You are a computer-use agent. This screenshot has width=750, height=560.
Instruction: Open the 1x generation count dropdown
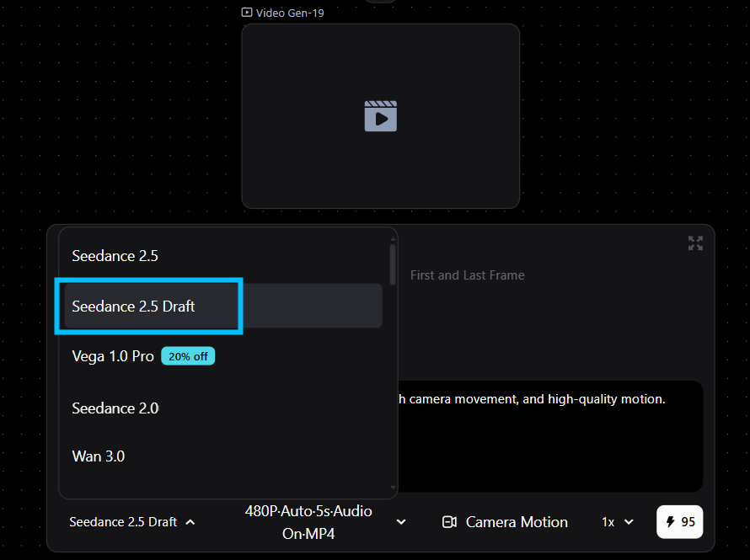[618, 522]
